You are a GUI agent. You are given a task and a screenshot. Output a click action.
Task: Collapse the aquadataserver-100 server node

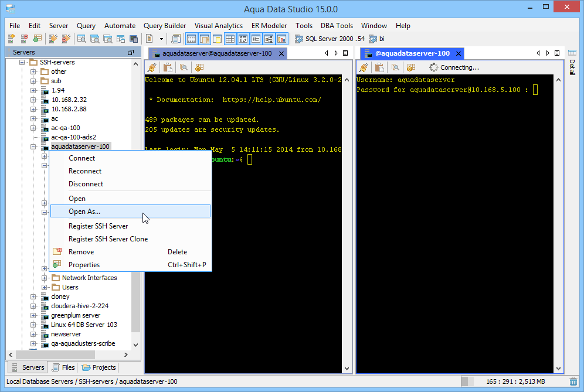pos(33,146)
